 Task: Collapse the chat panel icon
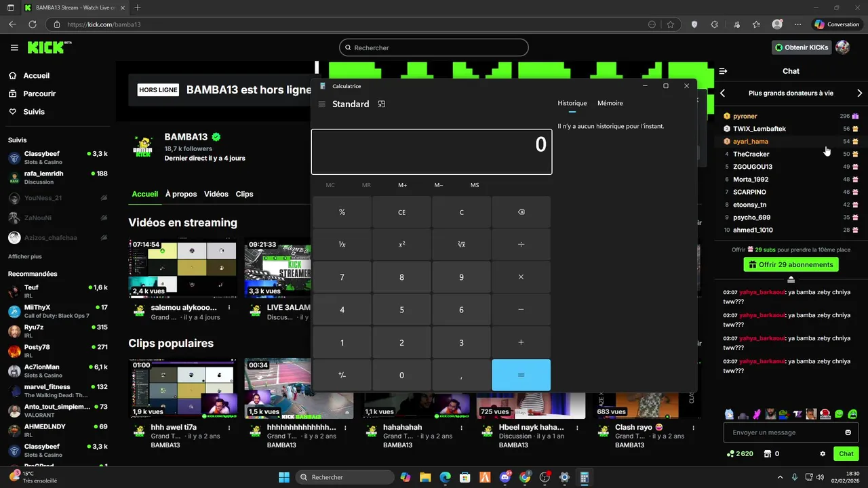(x=724, y=71)
